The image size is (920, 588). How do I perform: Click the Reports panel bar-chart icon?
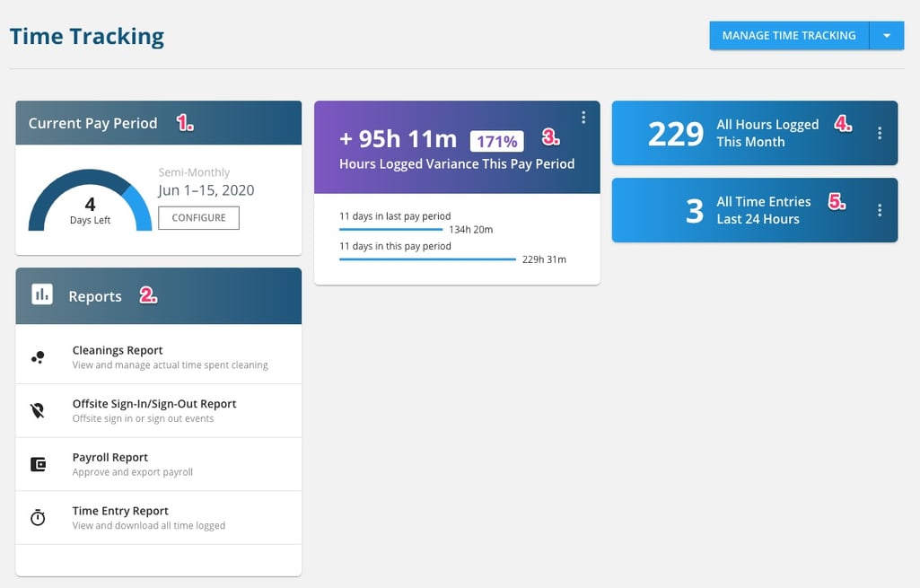(42, 294)
